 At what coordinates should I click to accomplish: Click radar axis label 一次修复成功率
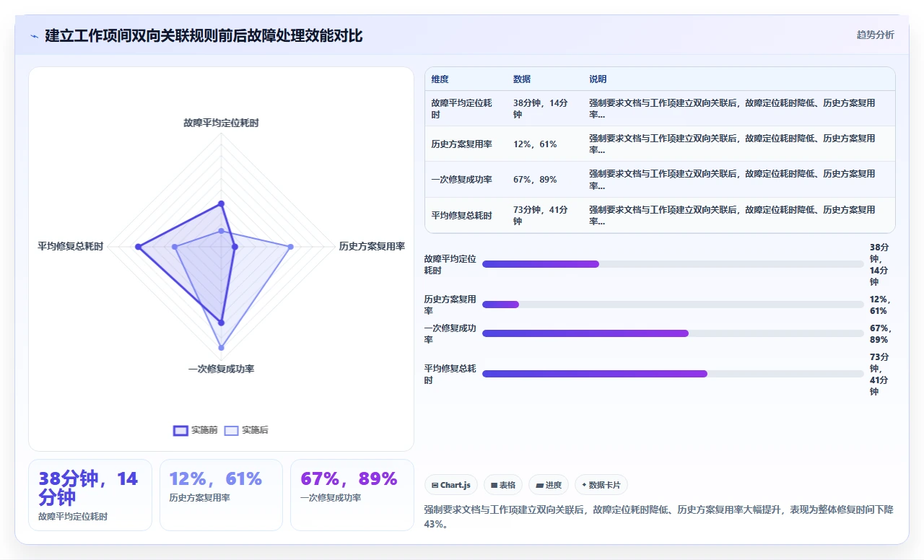(221, 369)
